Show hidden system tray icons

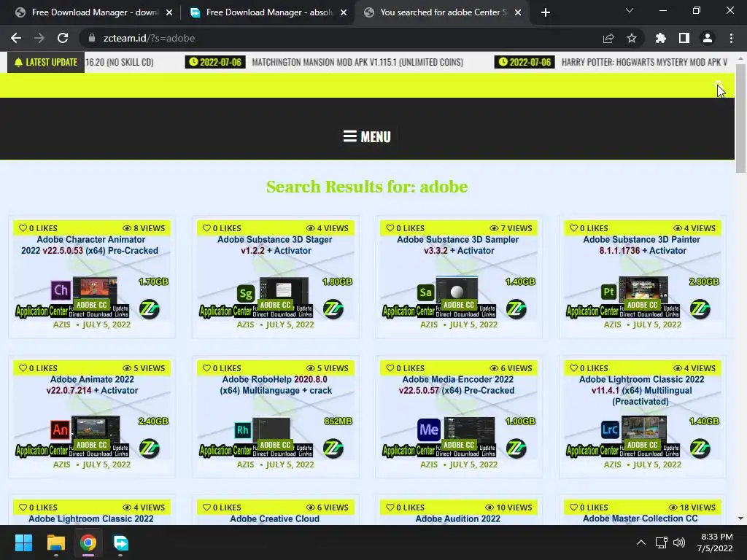(x=641, y=542)
